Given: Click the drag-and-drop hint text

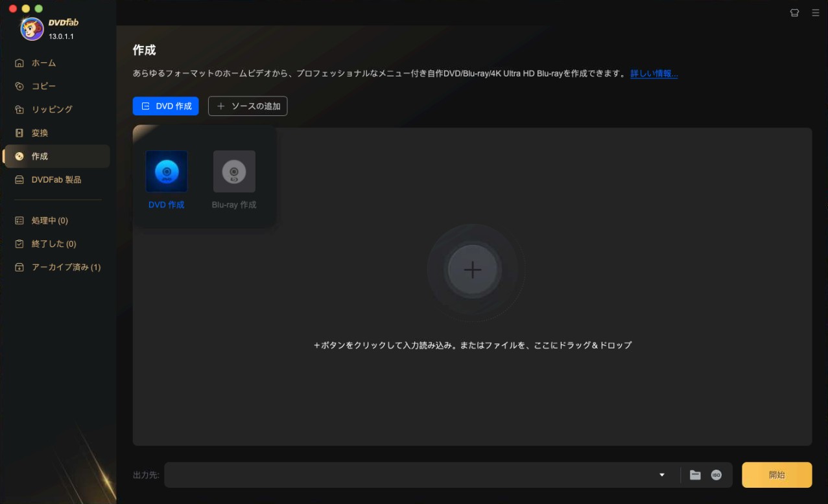Looking at the screenshot, I should 473,345.
